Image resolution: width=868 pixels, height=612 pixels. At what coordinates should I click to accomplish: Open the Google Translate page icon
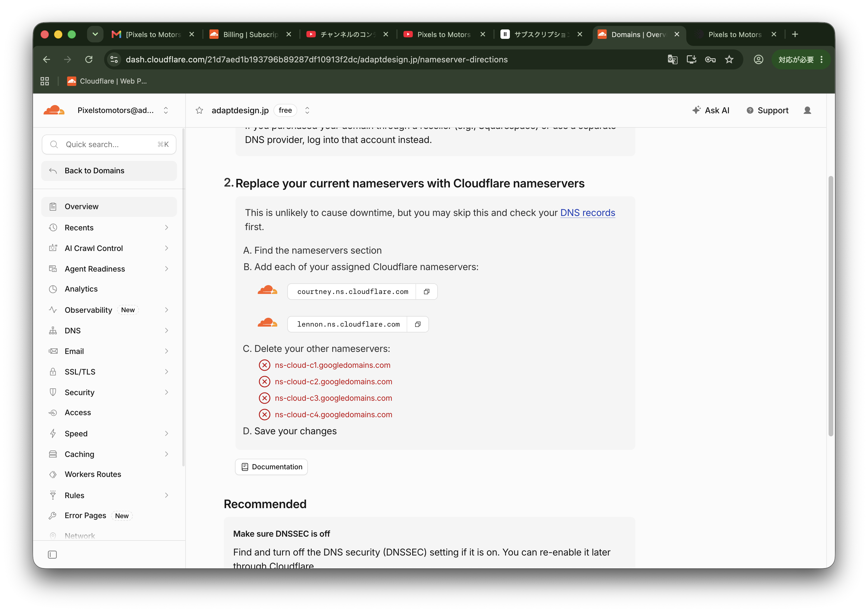[x=672, y=59]
